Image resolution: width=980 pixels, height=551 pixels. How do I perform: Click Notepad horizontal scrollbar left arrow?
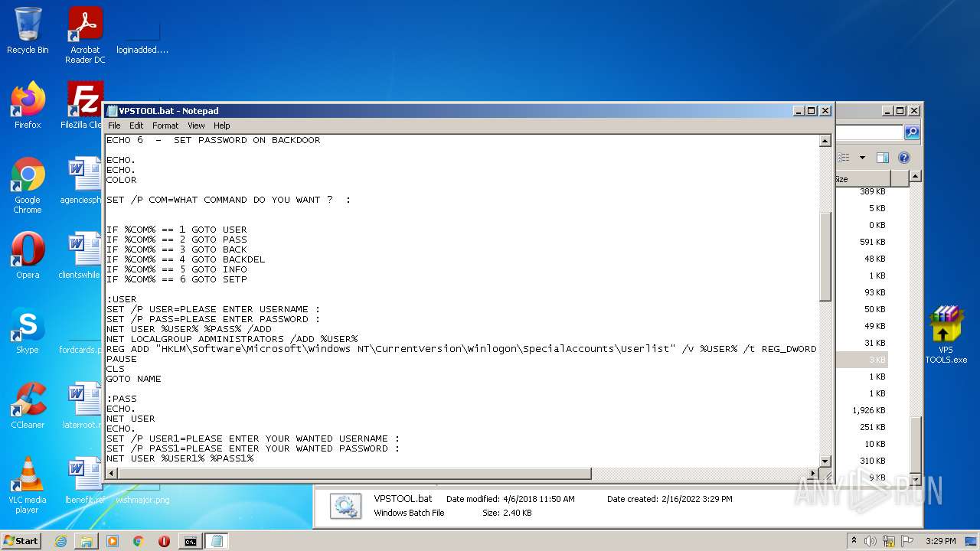[112, 474]
